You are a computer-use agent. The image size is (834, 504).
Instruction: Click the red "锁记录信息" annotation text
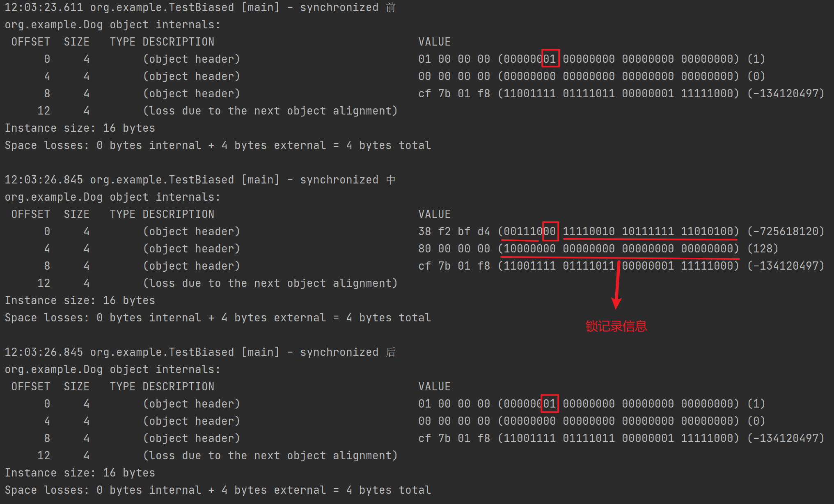pos(616,326)
